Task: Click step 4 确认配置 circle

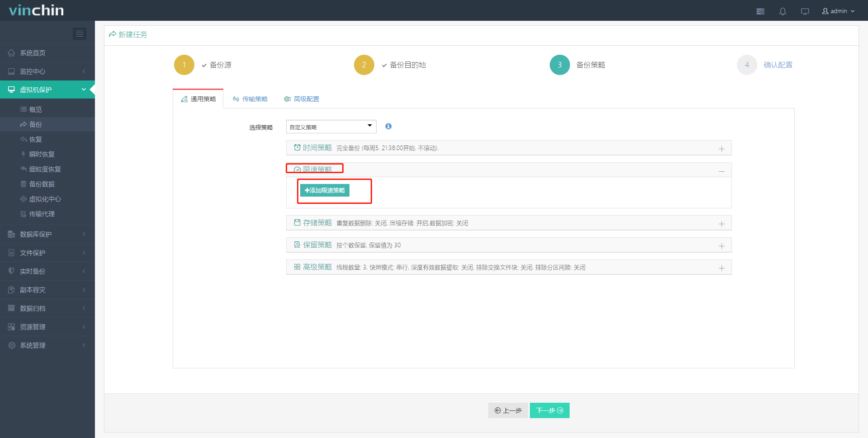Action: (x=747, y=65)
